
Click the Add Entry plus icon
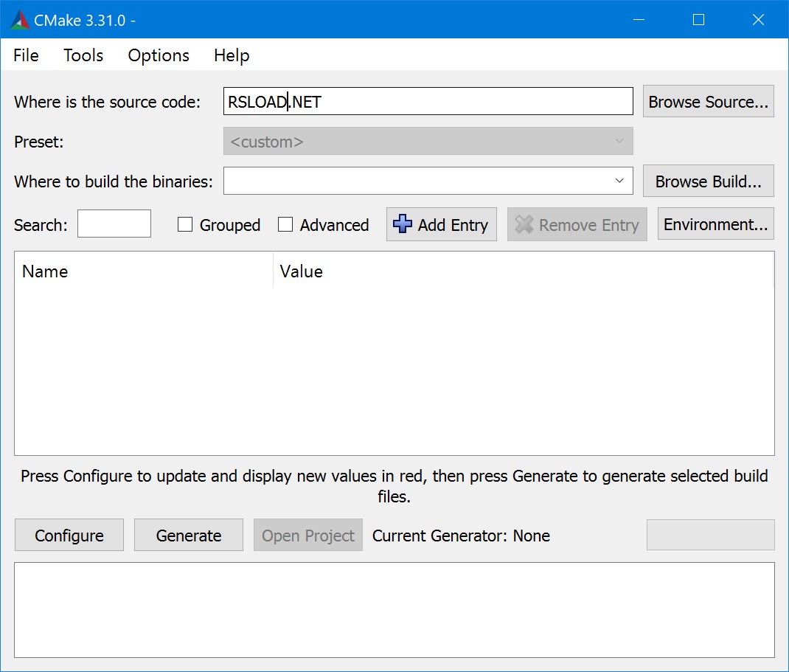click(x=403, y=224)
